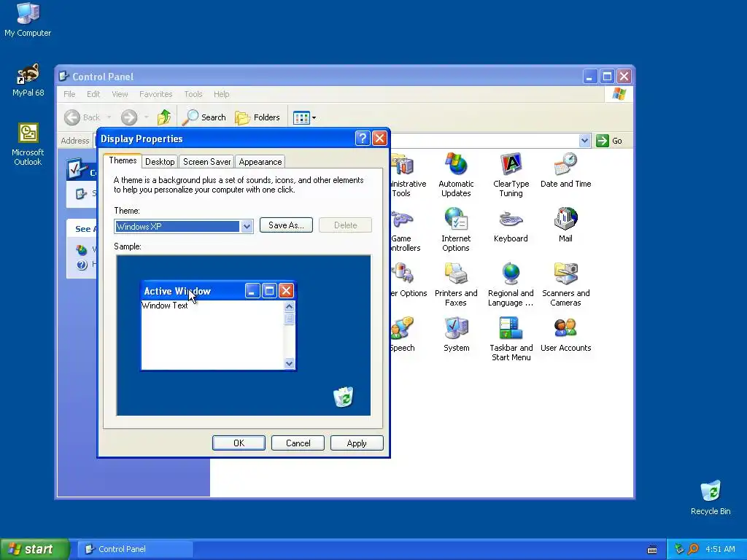Open the Date and Time icon
Screen dimensions: 747x560
click(565, 170)
